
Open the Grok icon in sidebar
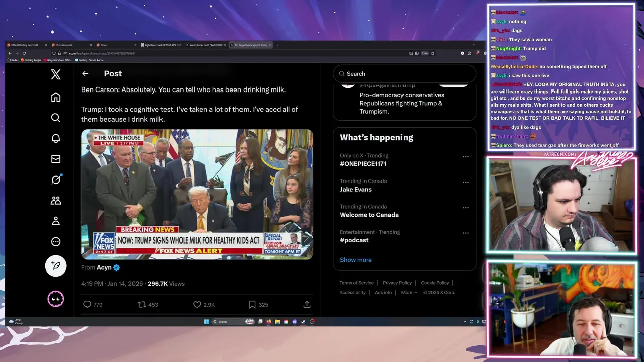(x=56, y=179)
